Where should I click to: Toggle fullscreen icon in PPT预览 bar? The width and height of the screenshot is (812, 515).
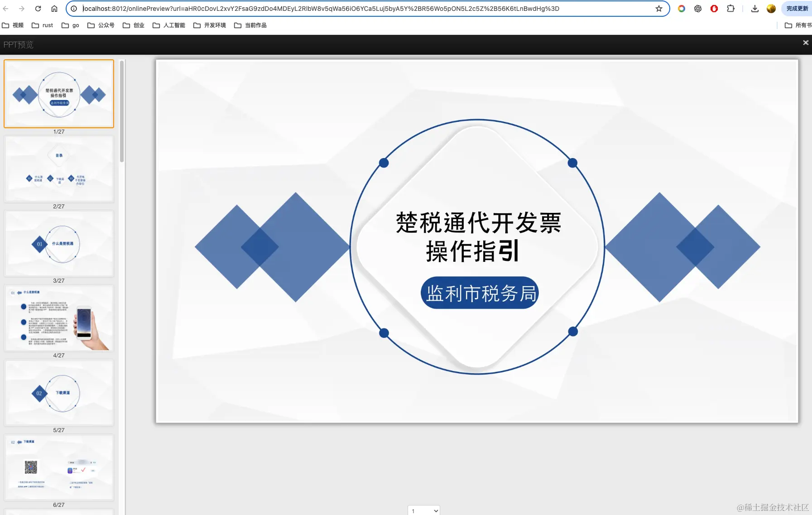click(x=806, y=43)
